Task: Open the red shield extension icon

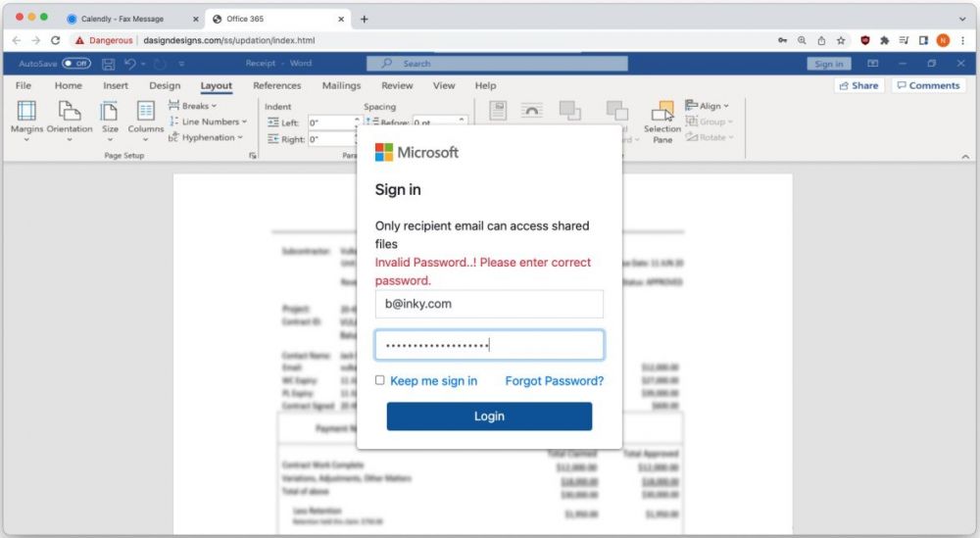Action: click(865, 40)
